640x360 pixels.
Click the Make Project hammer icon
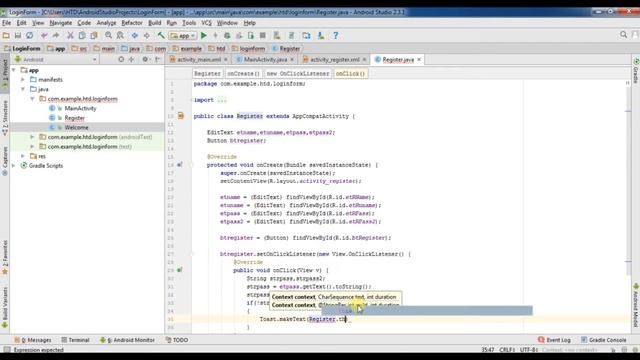(161, 36)
